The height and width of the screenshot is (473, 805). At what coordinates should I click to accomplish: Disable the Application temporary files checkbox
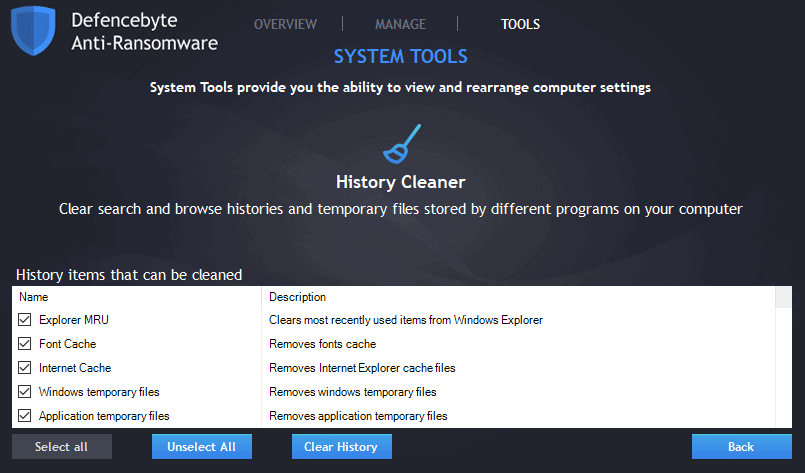click(x=24, y=415)
